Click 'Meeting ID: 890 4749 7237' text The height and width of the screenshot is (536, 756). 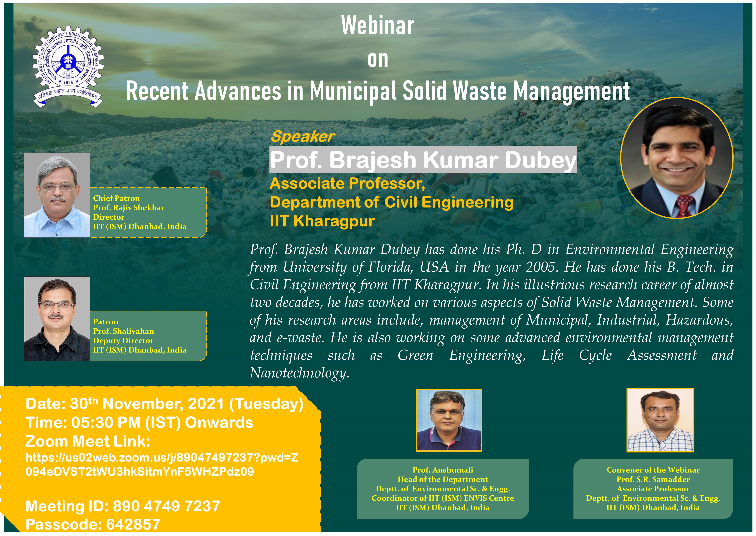coord(123,506)
